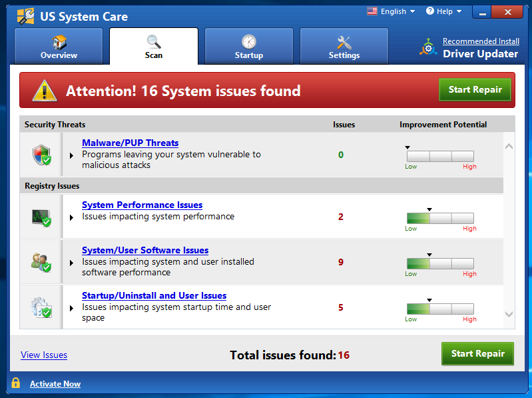Click the US System Care logo icon
Image resolution: width=532 pixels, height=398 pixels.
tap(26, 16)
